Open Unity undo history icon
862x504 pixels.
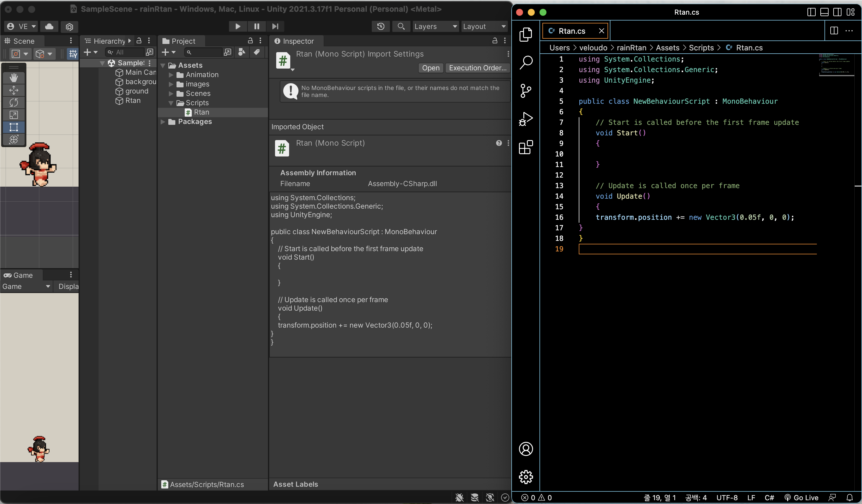click(x=381, y=26)
